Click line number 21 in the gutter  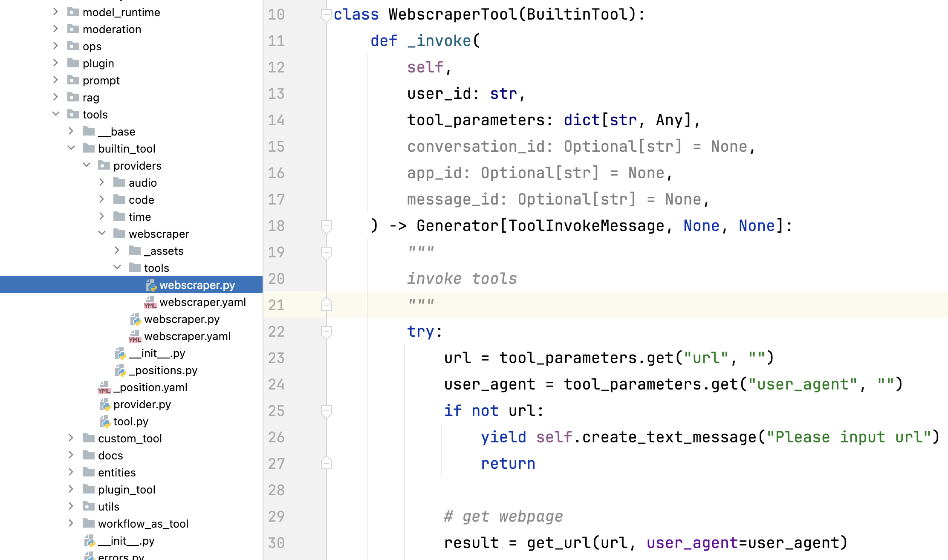click(276, 305)
